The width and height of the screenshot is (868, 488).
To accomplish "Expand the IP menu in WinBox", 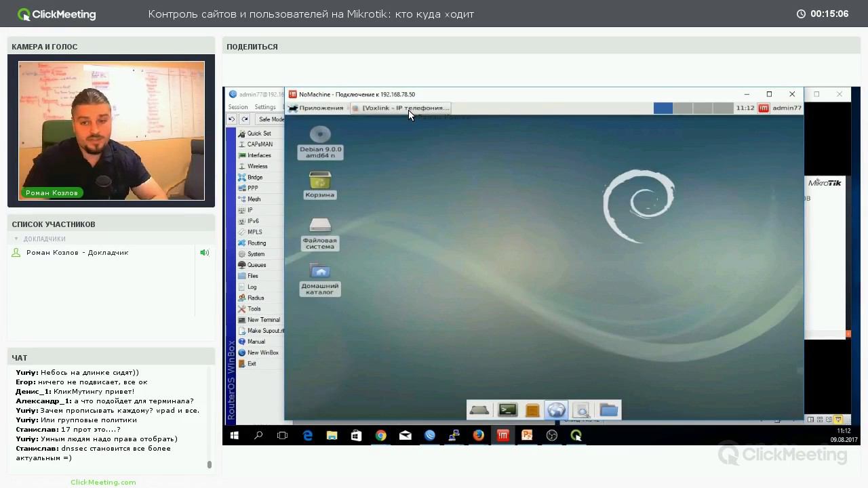I will (x=250, y=210).
